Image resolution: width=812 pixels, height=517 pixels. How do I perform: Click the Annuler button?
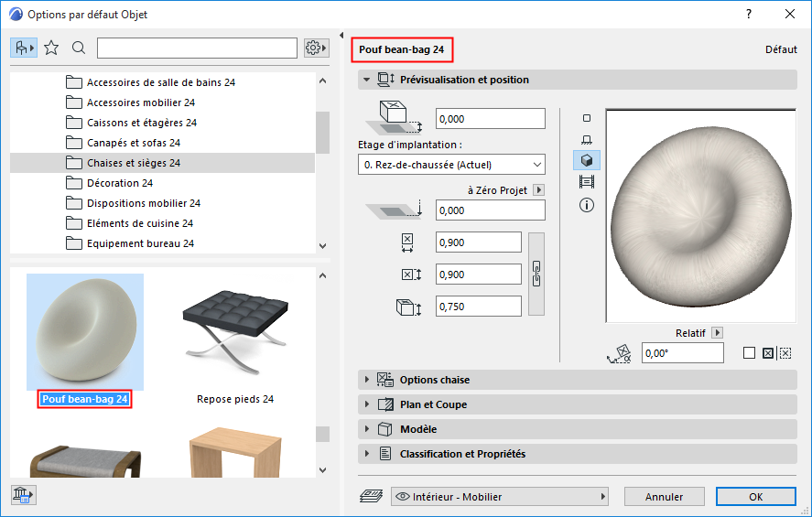tap(664, 496)
